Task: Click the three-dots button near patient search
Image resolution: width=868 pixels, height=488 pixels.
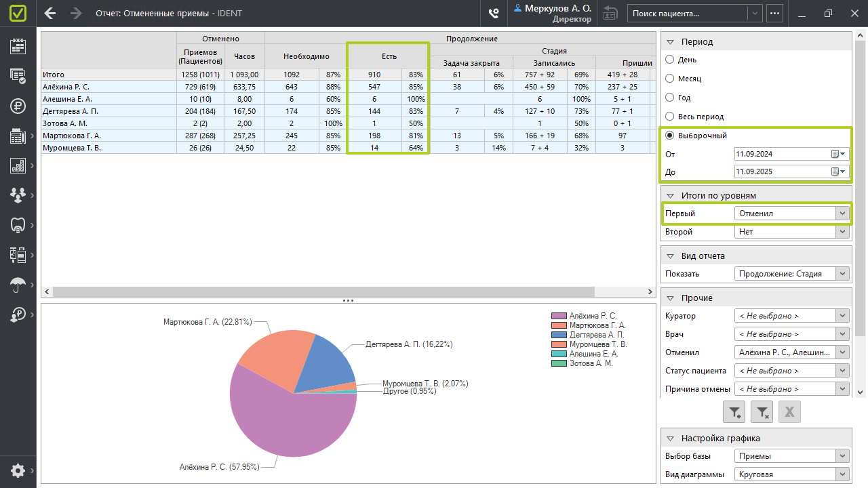Action: click(774, 13)
